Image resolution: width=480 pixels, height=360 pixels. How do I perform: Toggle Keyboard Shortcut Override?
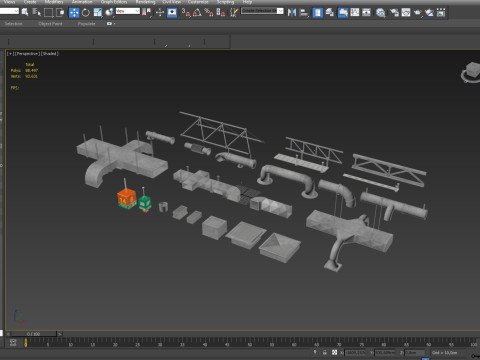point(172,12)
